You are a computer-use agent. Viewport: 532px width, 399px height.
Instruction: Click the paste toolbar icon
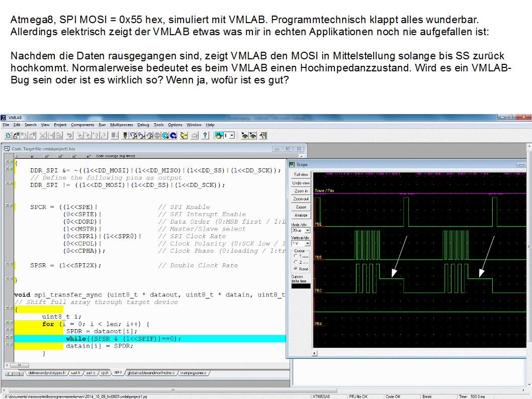coord(59,136)
